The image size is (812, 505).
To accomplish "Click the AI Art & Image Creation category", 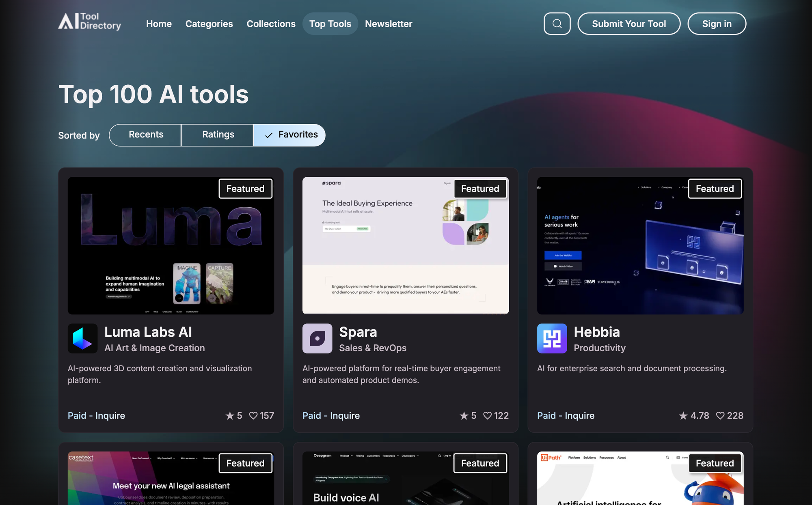I will click(155, 348).
